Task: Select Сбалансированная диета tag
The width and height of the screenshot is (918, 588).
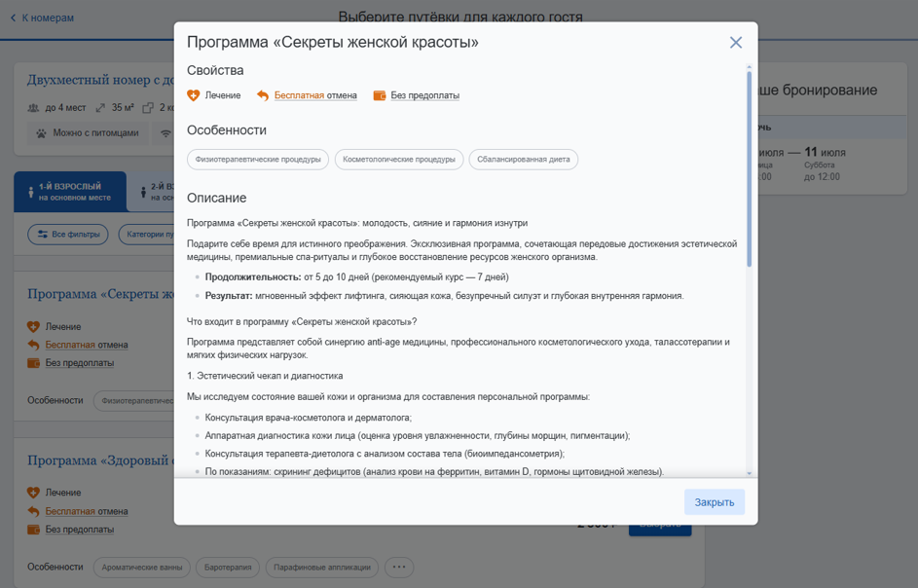Action: click(524, 160)
